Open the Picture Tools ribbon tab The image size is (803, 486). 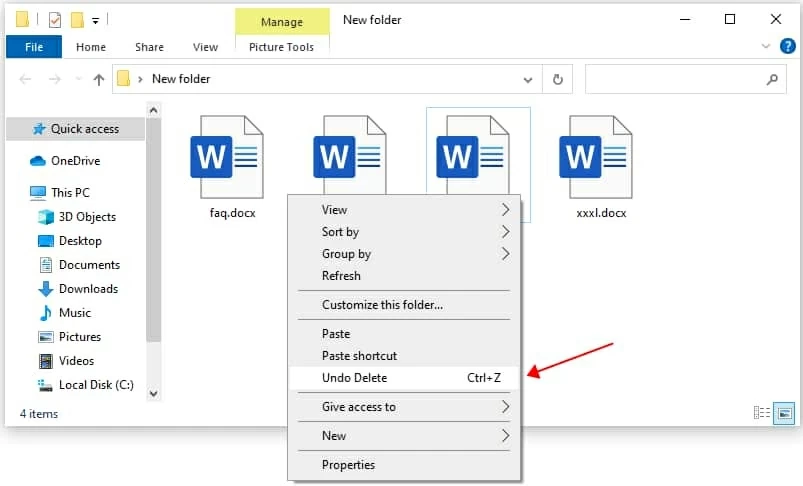281,47
